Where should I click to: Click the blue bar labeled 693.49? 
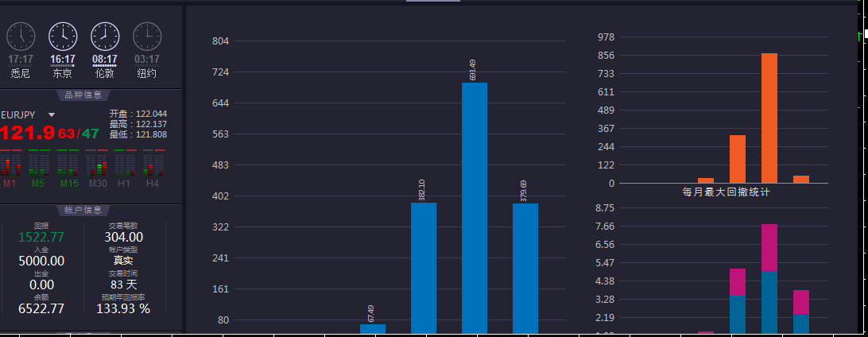click(x=475, y=208)
